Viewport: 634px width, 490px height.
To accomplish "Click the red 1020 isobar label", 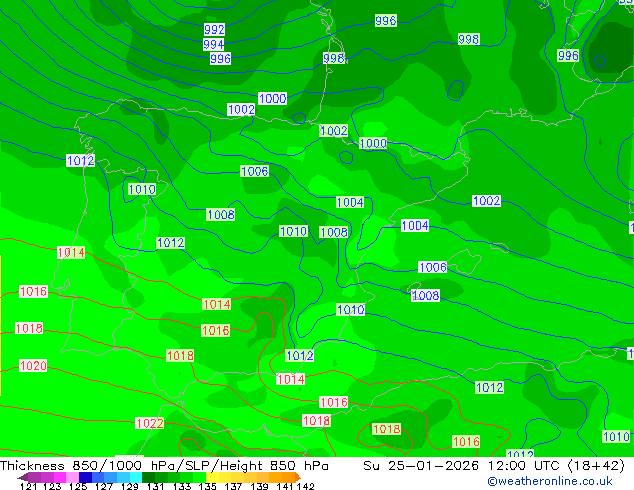I will 33,366.
